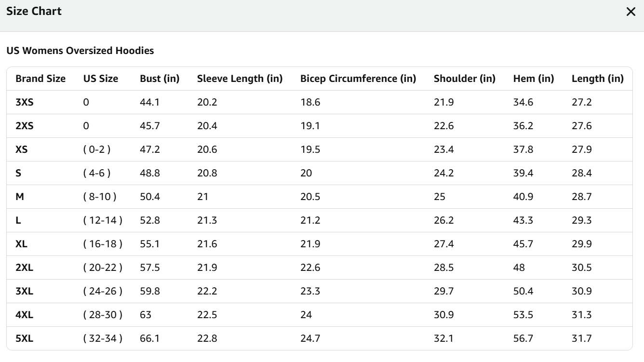Click the Brand Size column header

pos(40,79)
